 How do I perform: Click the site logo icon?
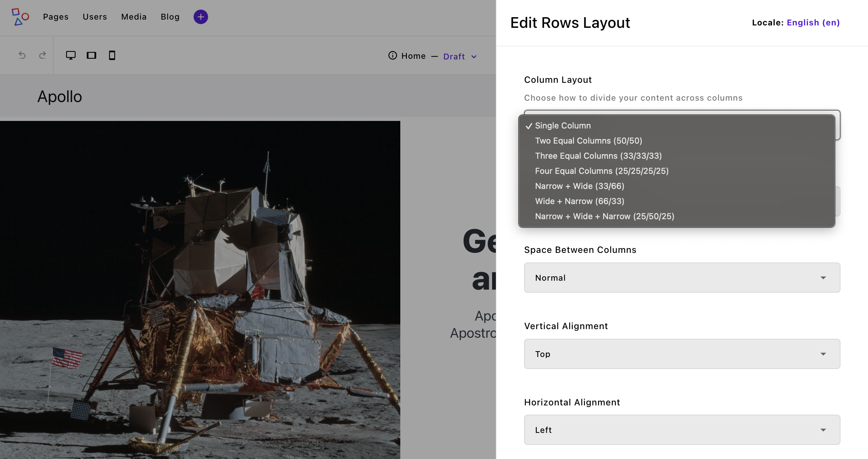[x=20, y=17]
